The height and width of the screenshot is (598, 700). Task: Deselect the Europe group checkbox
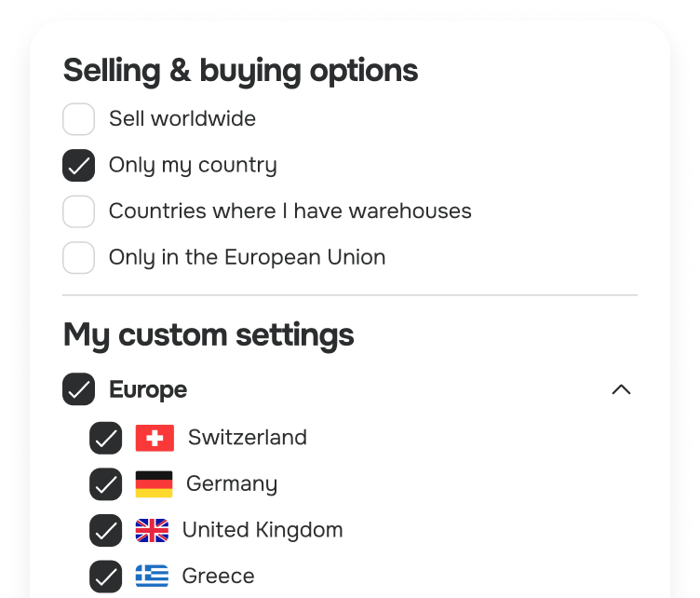[79, 389]
